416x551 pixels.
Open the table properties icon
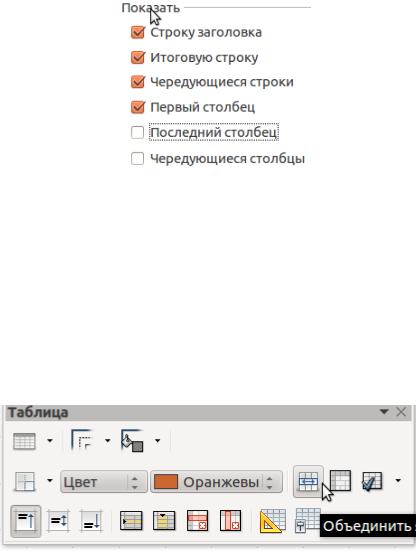pyautogui.click(x=307, y=520)
